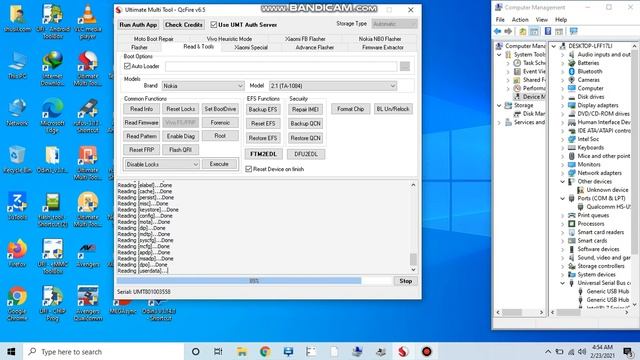The width and height of the screenshot is (640, 360).
Task: Click Stop button beside progress bar
Action: point(405,281)
